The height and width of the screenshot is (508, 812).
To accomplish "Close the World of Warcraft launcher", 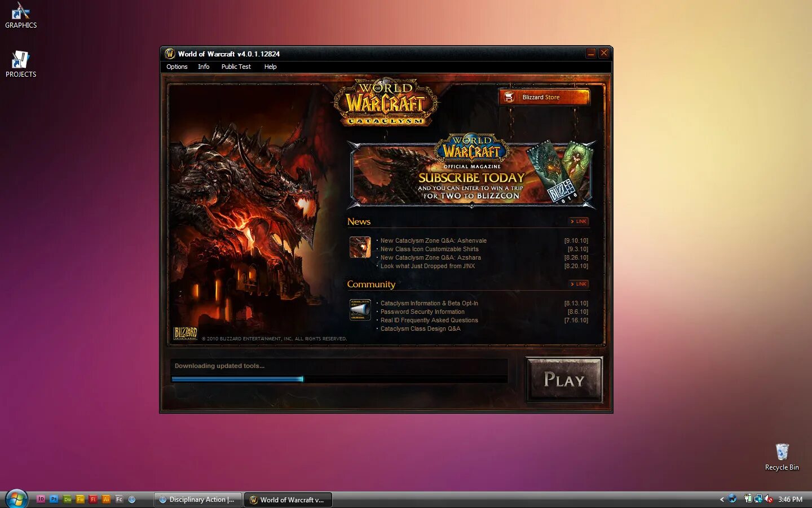I will 604,53.
